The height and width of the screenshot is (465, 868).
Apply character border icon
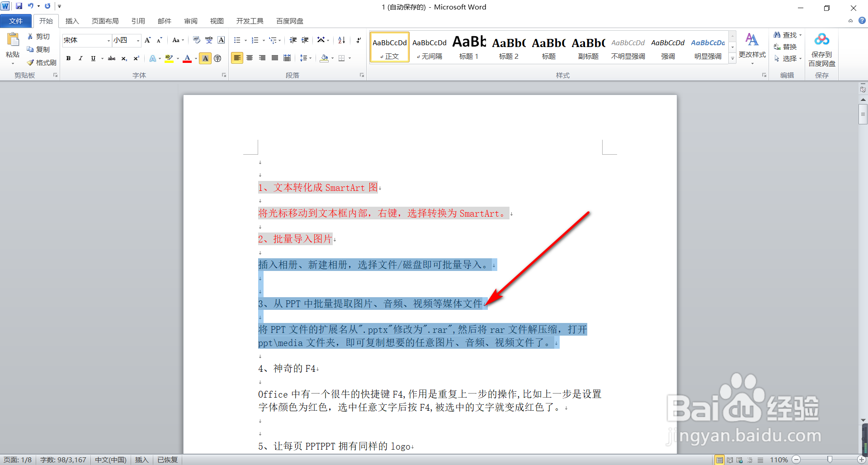[221, 40]
